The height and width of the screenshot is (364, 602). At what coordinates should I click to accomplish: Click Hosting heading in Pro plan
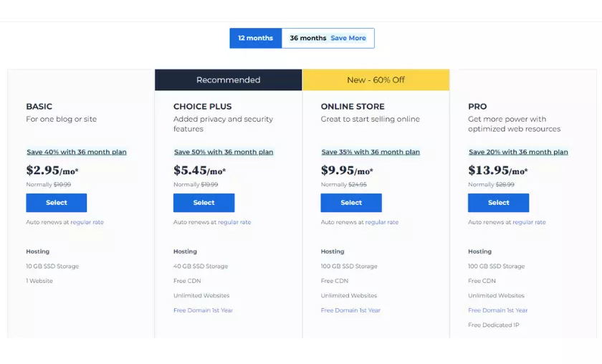[479, 252]
